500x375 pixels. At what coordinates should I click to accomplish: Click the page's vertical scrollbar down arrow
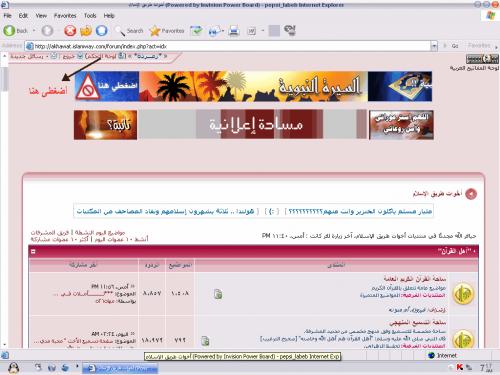tap(4, 345)
